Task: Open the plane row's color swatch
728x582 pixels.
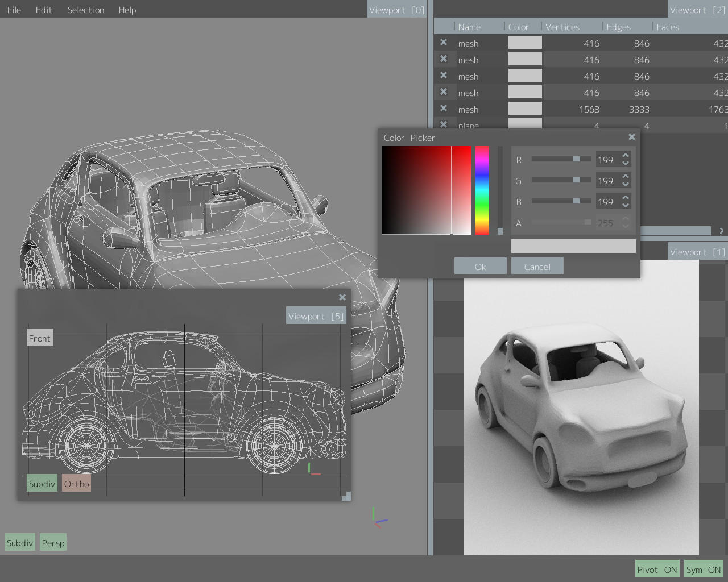Action: [525, 124]
